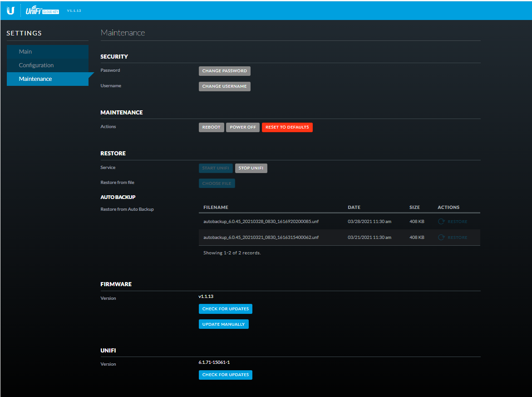Select the Maintenance settings tab

pyautogui.click(x=35, y=79)
